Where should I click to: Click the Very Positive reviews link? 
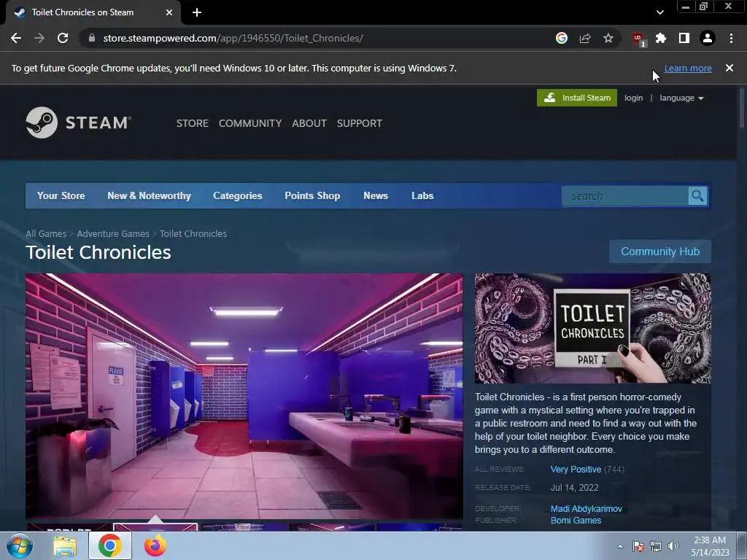576,470
